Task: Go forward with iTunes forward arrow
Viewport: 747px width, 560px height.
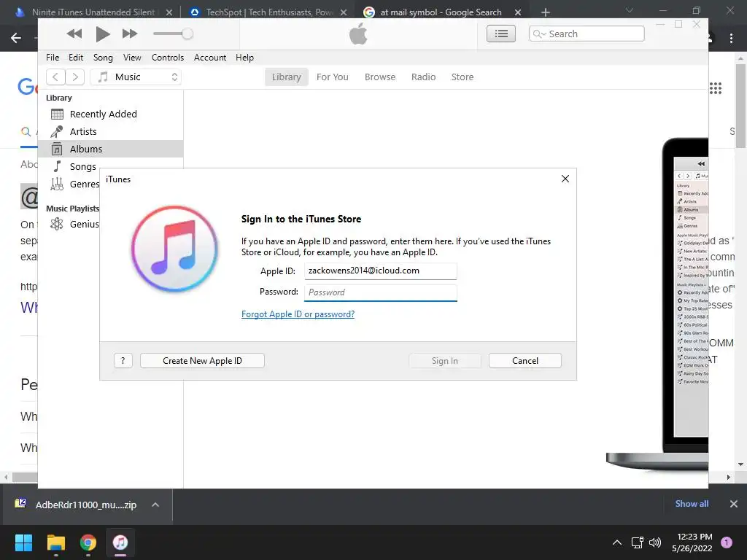Action: 75,77
